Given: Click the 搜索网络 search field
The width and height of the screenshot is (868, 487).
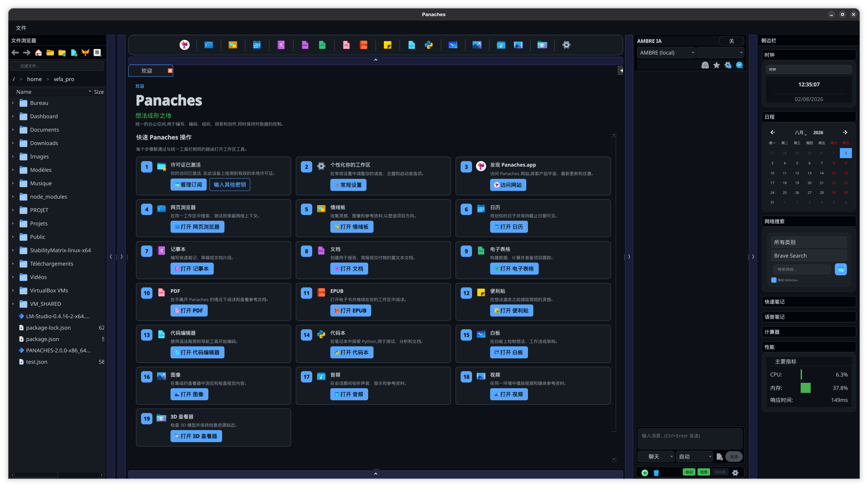Looking at the screenshot, I should (x=802, y=269).
